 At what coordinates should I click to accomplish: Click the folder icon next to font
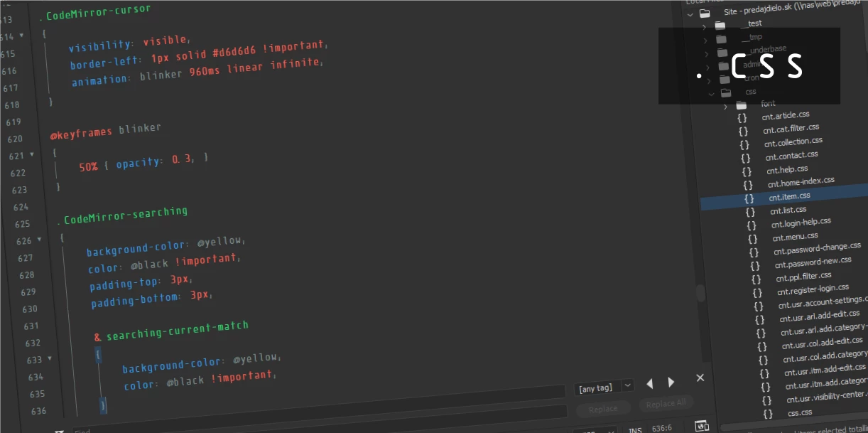coord(742,106)
